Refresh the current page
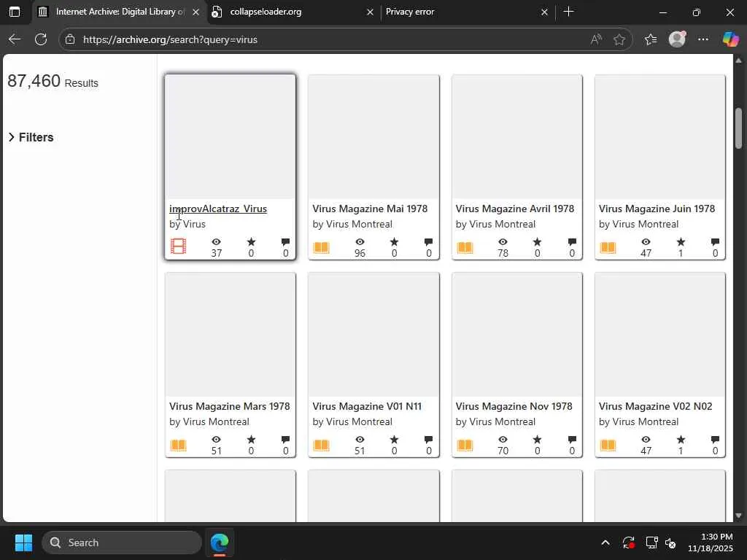747x560 pixels. pyautogui.click(x=41, y=39)
